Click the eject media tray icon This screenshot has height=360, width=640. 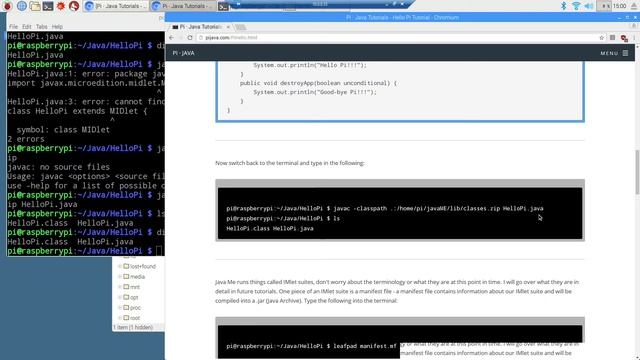[635, 6]
